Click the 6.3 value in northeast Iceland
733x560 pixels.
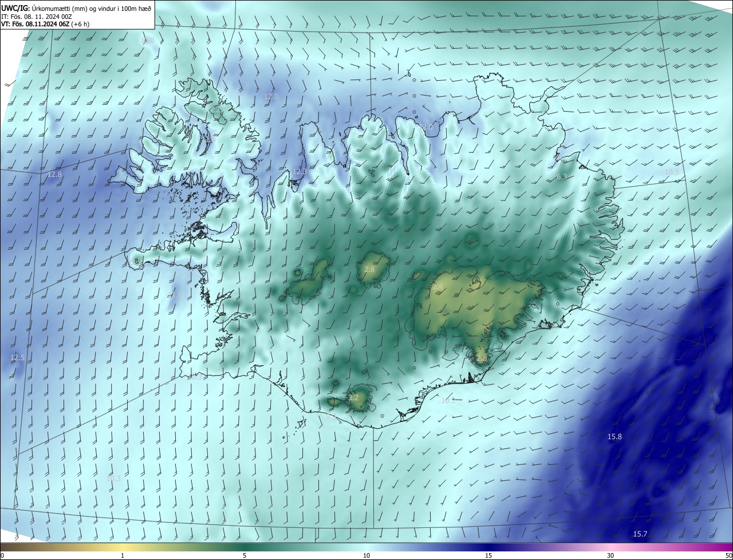pyautogui.click(x=562, y=176)
